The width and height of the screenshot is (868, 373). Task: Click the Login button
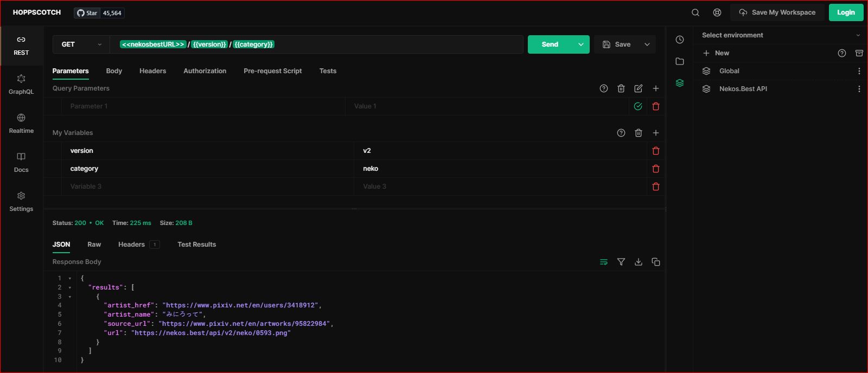click(846, 12)
